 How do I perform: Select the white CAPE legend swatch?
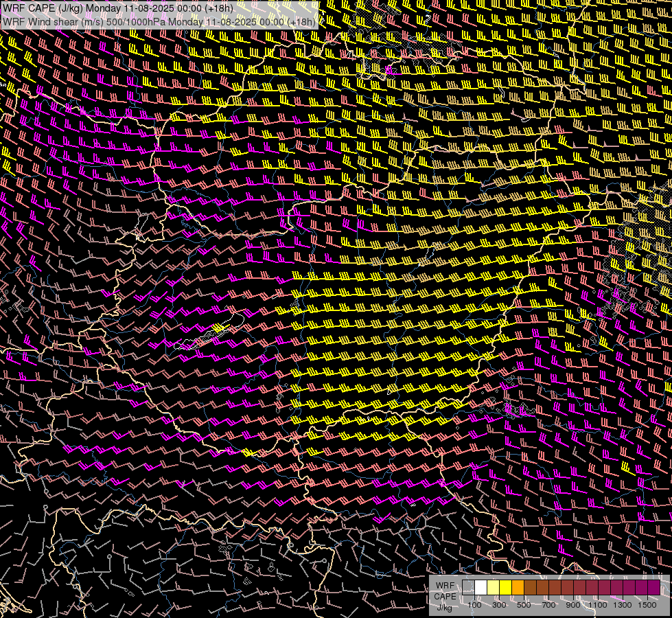coord(481,588)
